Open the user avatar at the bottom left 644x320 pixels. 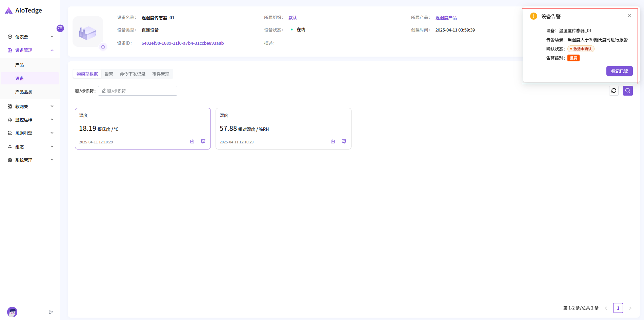(12, 312)
